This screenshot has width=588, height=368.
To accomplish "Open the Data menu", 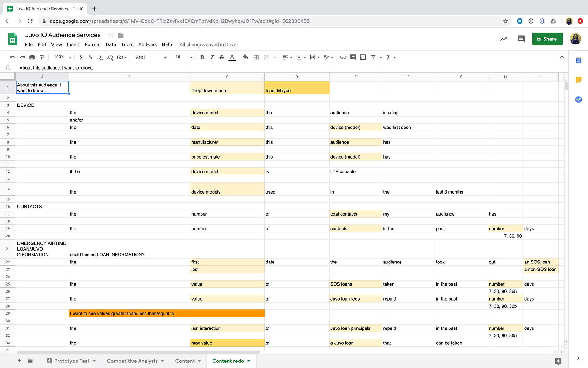I will [x=111, y=44].
